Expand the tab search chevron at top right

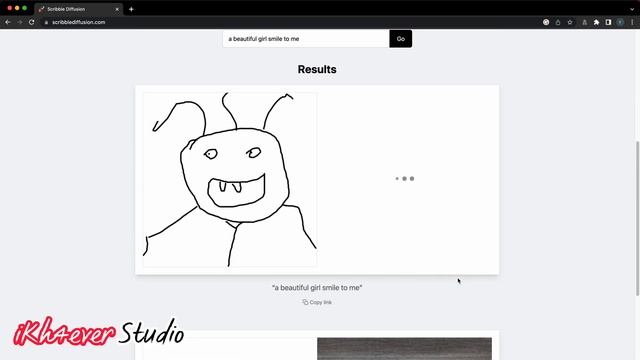[632, 9]
